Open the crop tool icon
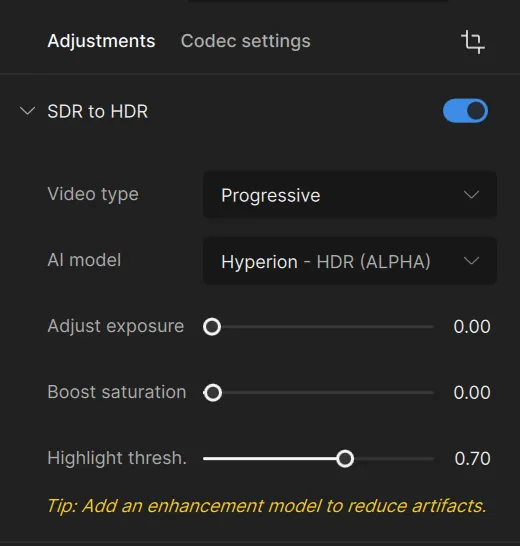 [473, 42]
